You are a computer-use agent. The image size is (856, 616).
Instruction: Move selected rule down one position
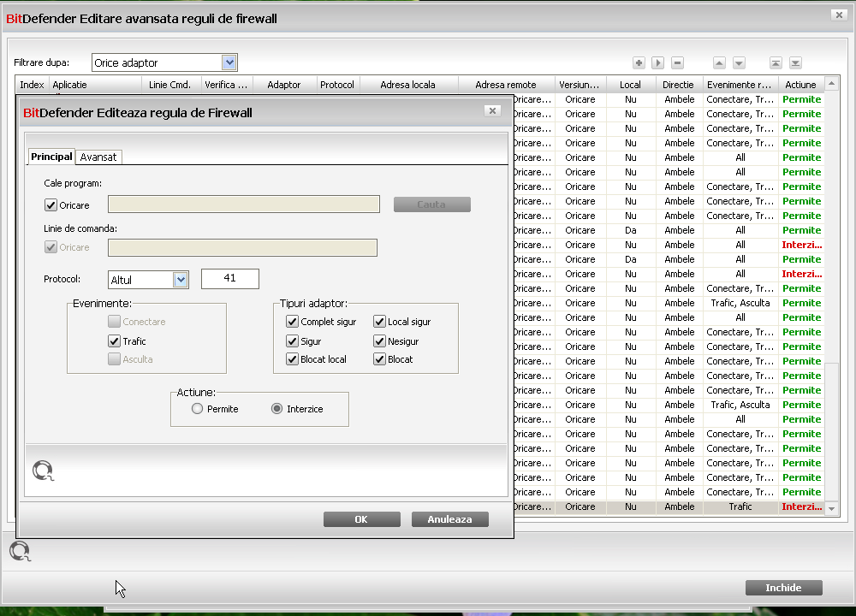(740, 62)
